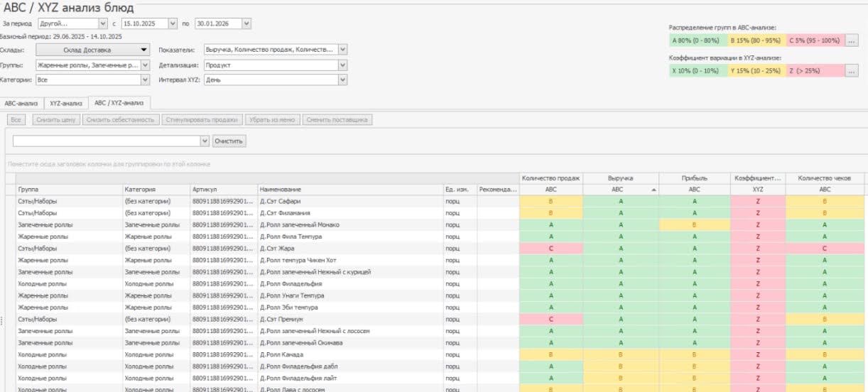Screen dimensions: 868x392
Task: Open the Категории dropdown showing 'Все'
Action: coord(145,80)
